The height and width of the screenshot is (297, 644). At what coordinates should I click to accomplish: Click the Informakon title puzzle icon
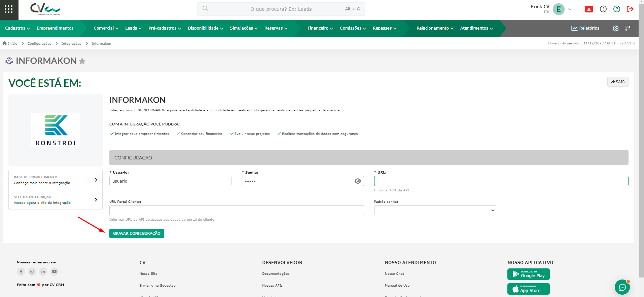[x=9, y=61]
